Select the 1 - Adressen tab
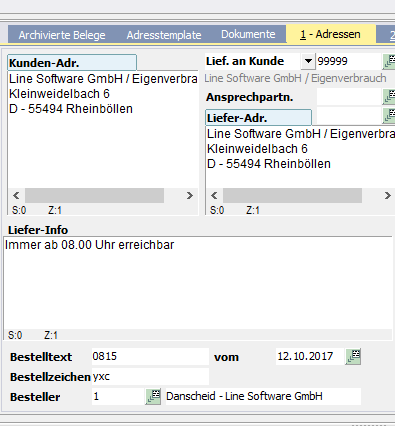The width and height of the screenshot is (395, 426). [331, 34]
